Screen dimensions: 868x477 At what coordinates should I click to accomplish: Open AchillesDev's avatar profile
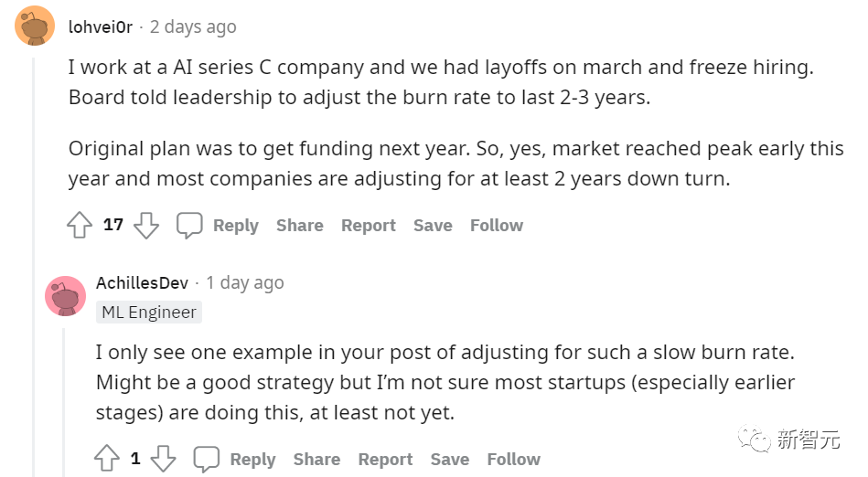(65, 296)
